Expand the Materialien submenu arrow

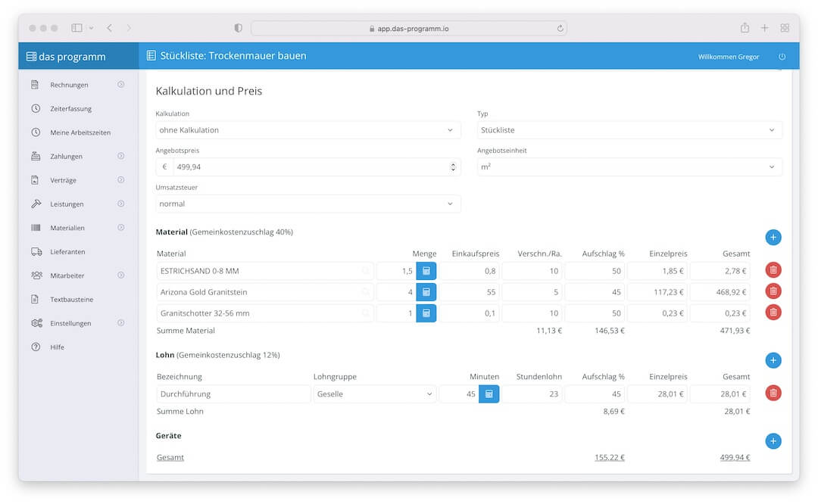(x=121, y=227)
